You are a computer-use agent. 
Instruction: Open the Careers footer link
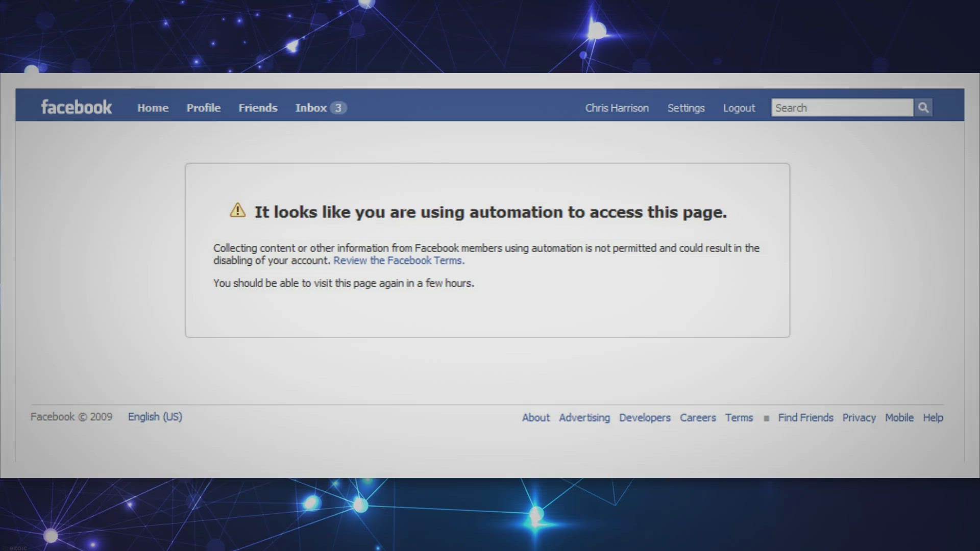pyautogui.click(x=698, y=417)
